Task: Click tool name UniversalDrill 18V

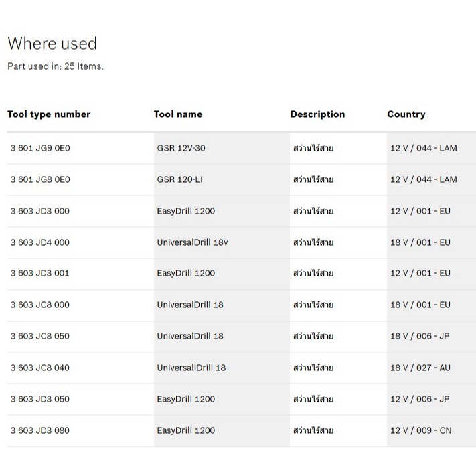Action: point(193,242)
